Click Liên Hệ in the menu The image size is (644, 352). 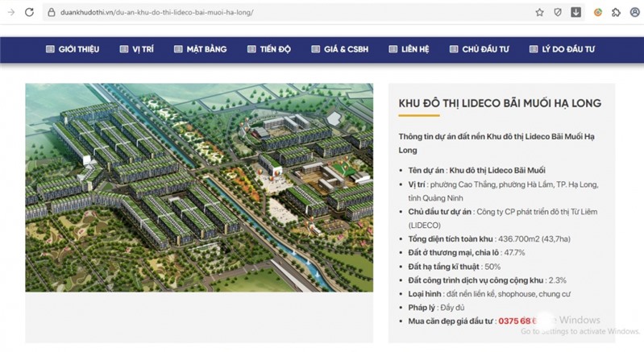tap(409, 49)
